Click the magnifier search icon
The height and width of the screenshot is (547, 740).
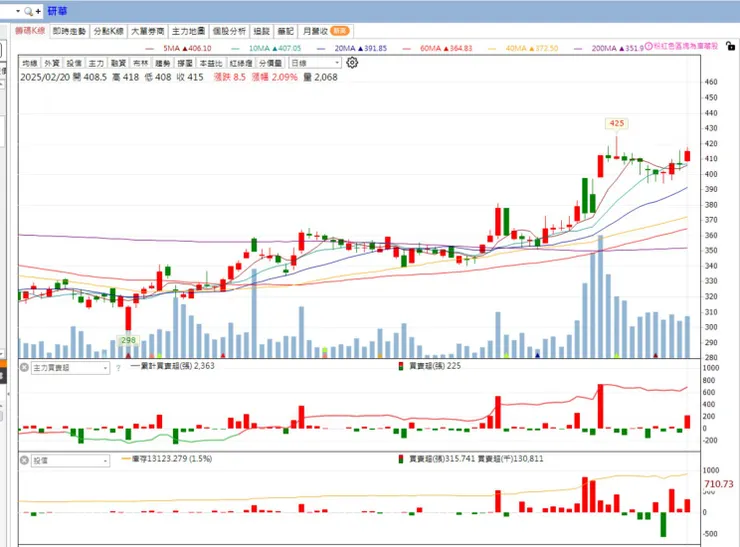pos(28,11)
